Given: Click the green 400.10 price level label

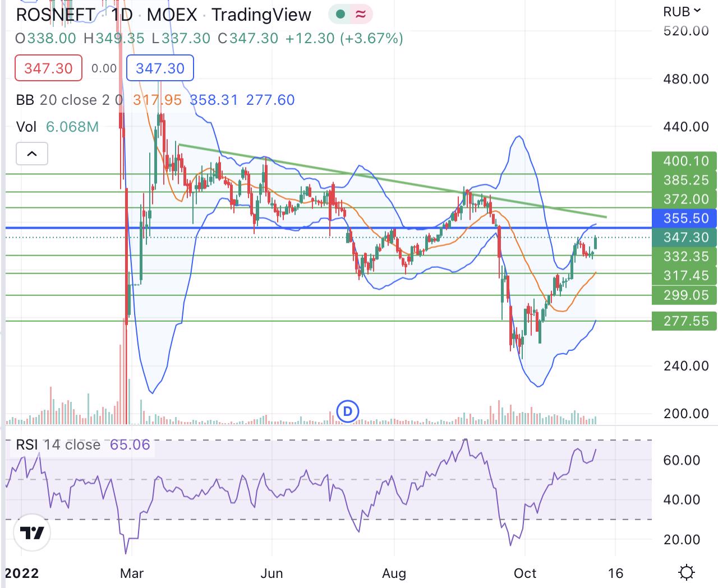Looking at the screenshot, I should [685, 161].
